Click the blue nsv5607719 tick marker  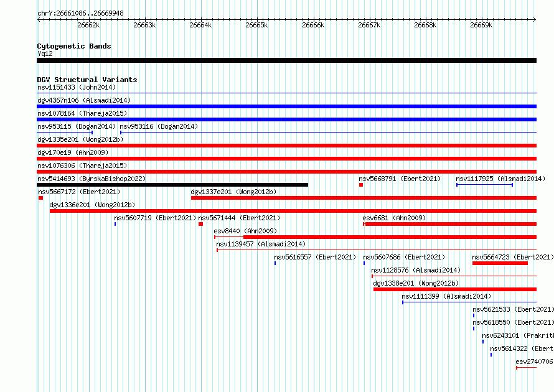[115, 224]
